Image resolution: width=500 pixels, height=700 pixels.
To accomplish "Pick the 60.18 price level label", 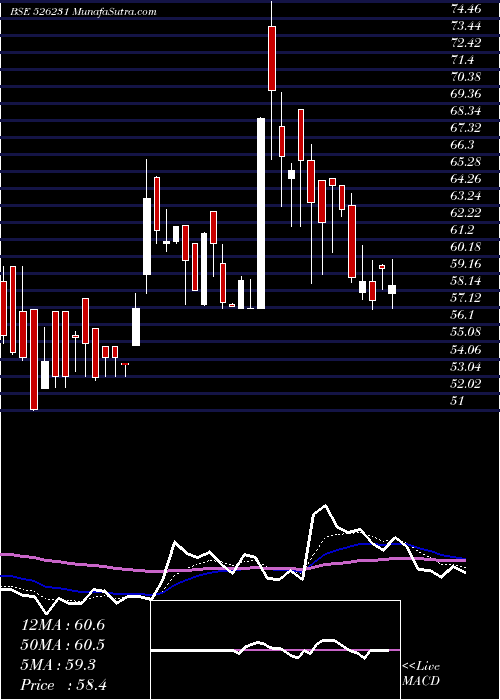I will tap(467, 246).
